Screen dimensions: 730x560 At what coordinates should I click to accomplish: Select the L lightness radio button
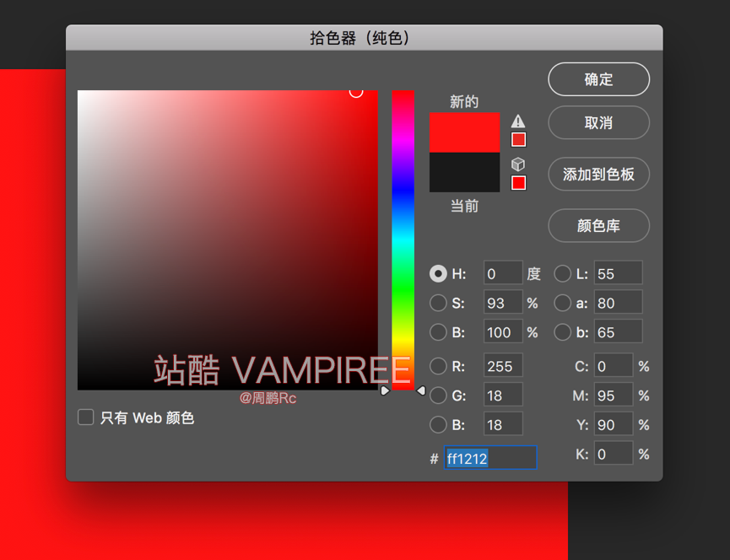click(562, 274)
